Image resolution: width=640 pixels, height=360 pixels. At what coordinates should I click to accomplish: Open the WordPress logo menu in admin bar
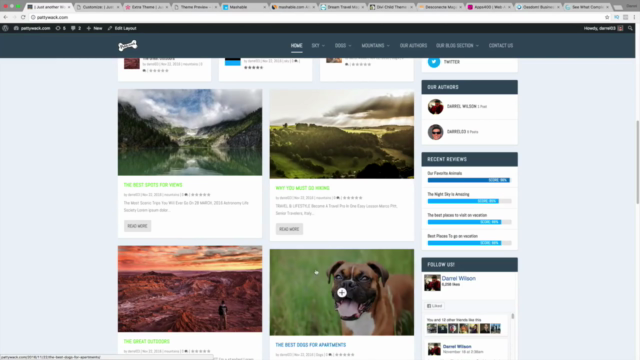pos(5,28)
